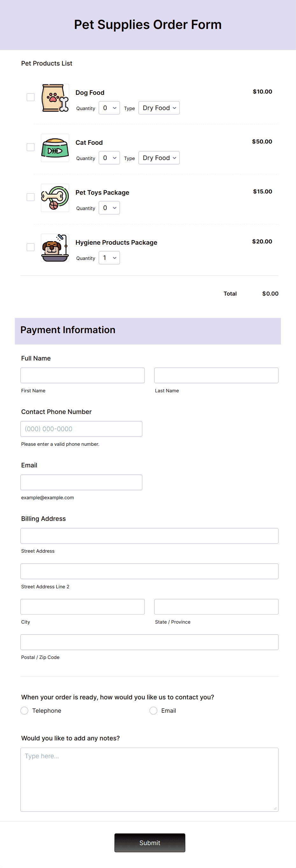Open the Dog Food quantity dropdown
The image size is (296, 868).
109,108
